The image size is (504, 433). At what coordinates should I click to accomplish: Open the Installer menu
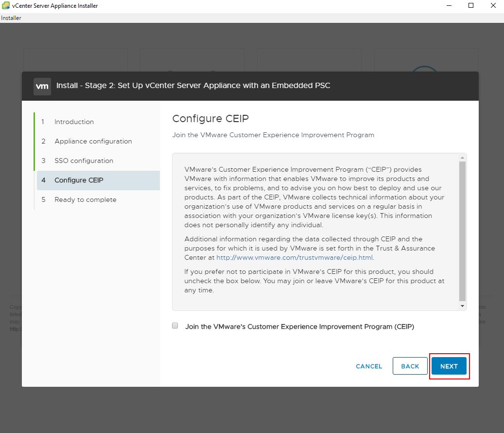point(11,18)
